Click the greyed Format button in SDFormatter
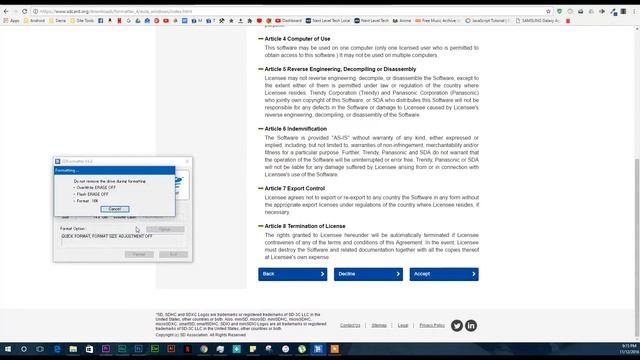 pyautogui.click(x=139, y=254)
